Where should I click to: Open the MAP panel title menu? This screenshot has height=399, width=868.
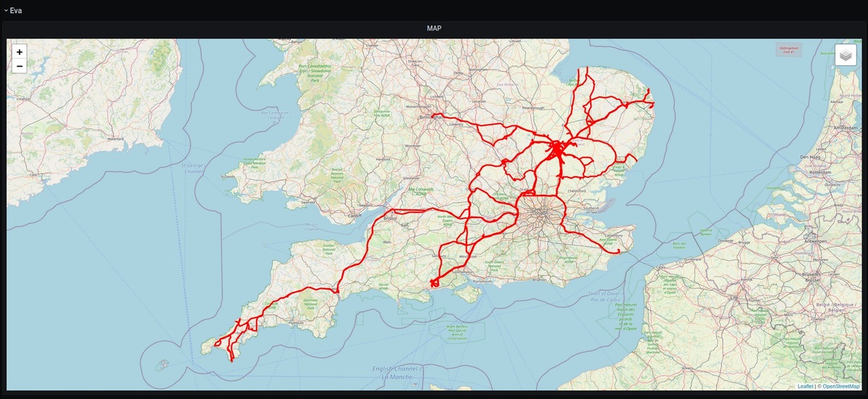pos(434,28)
